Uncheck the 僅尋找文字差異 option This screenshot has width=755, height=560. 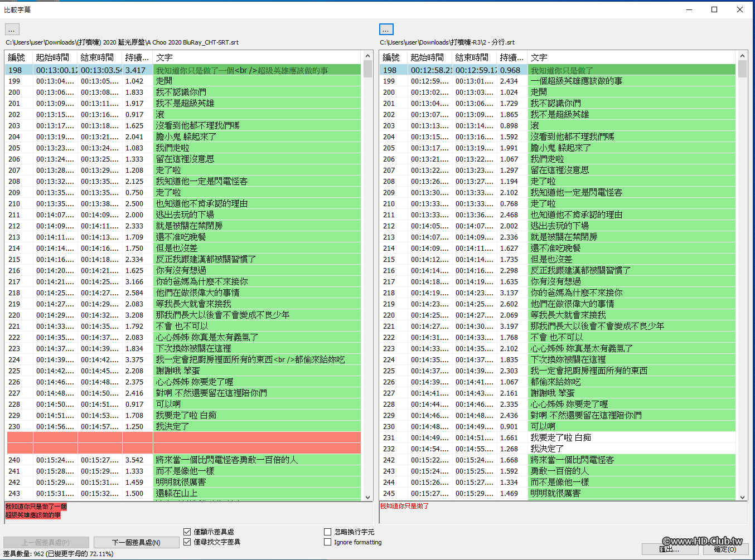click(187, 542)
